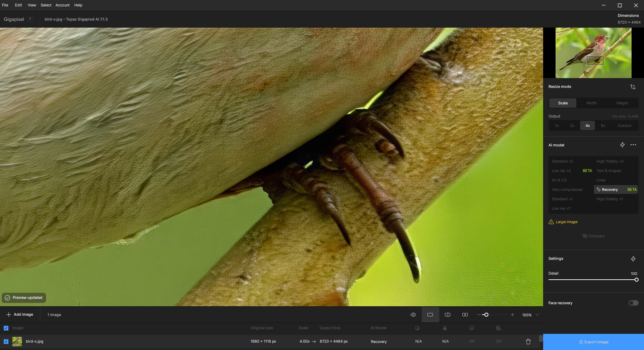Uncheck the bird-x.jpg row checkbox
Screen dimensions: 644x350
click(6, 342)
